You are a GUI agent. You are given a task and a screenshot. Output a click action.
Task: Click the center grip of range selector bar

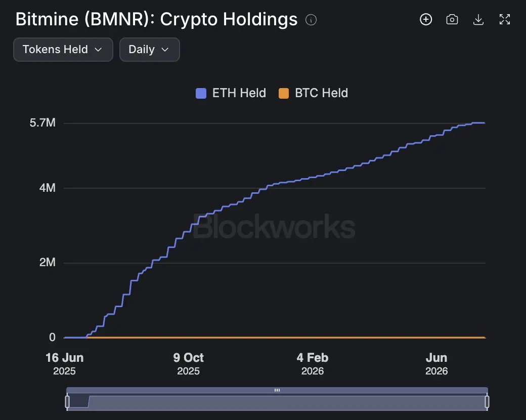(277, 390)
